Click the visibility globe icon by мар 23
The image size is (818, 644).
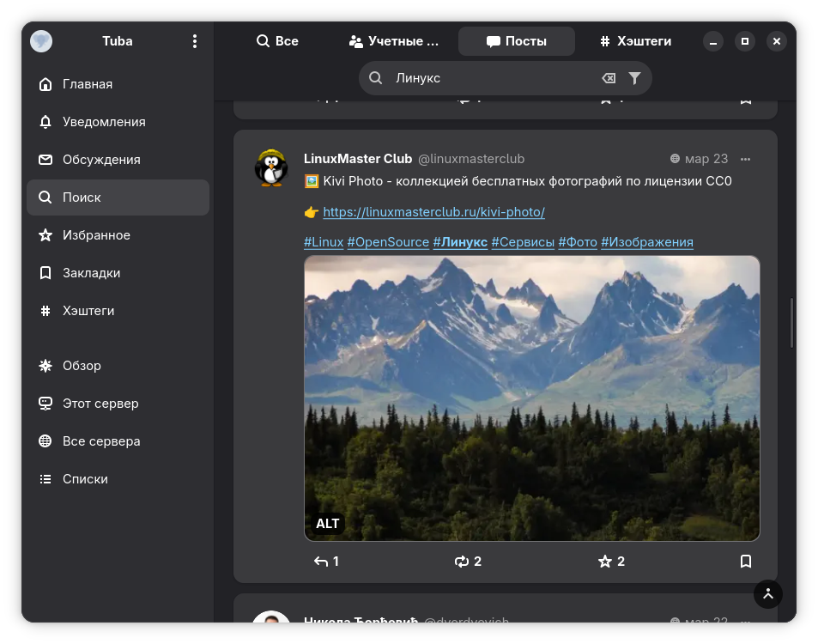675,159
